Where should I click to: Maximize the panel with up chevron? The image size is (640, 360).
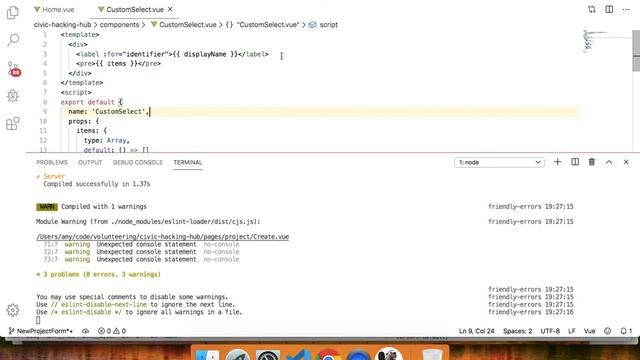[609, 162]
